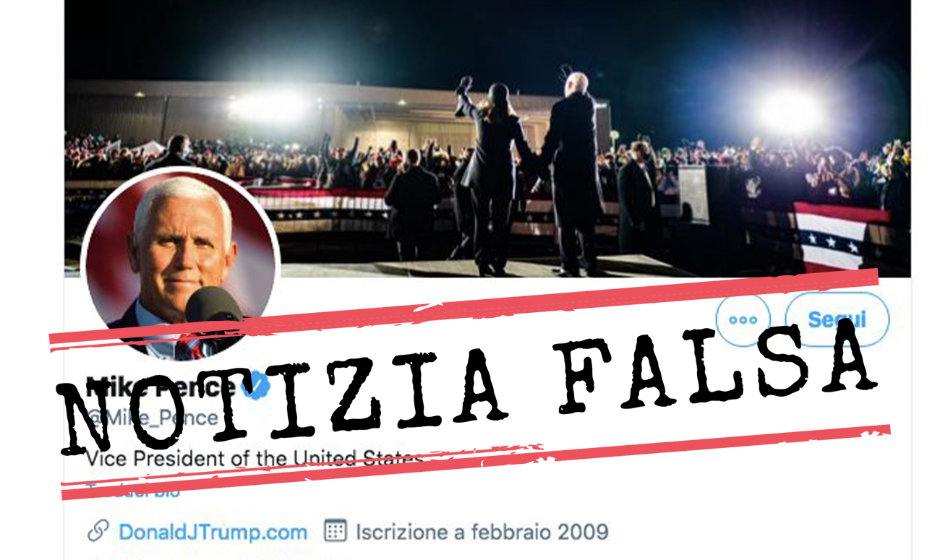This screenshot has height=560, width=940.
Task: Click the @Mike_Pence handle text
Action: tap(153, 418)
